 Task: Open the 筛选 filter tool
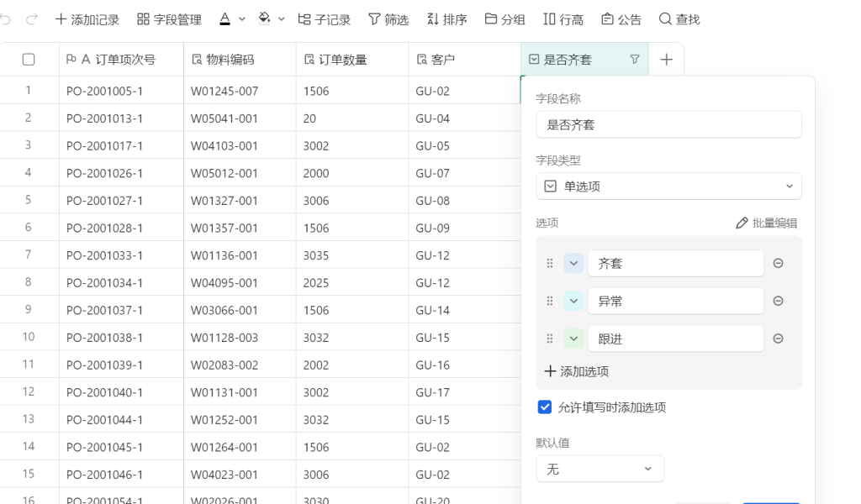(388, 20)
